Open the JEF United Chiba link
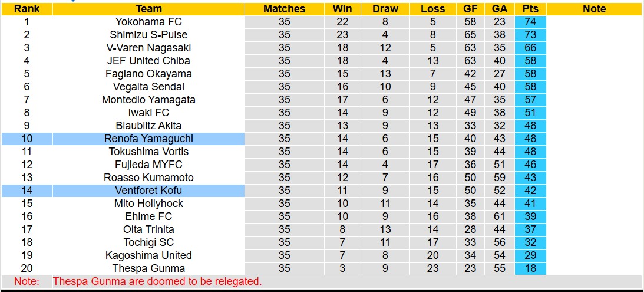644x292 pixels. (148, 61)
